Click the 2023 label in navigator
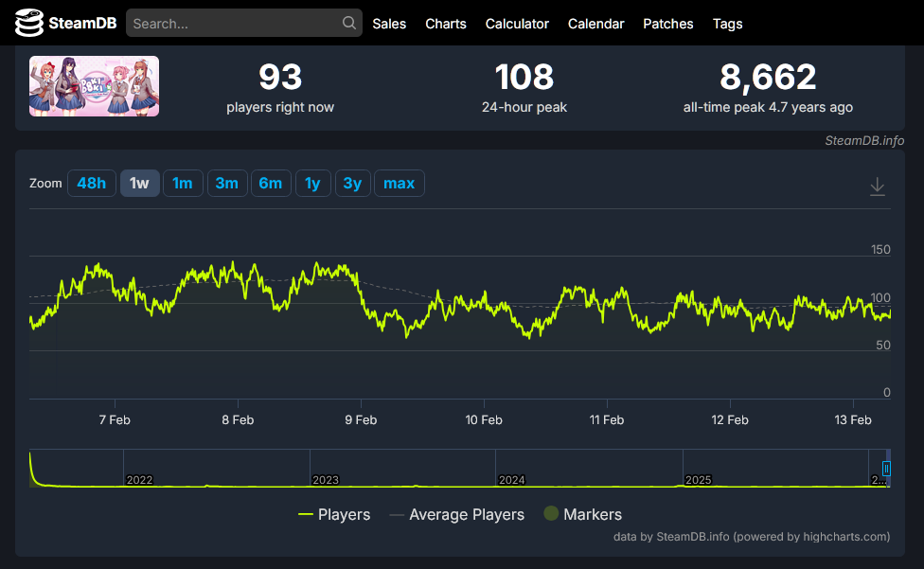The image size is (924, 569). 326,480
